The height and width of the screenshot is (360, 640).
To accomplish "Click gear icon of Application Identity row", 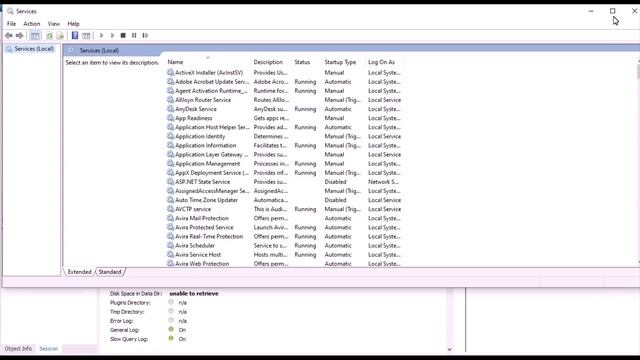I will click(x=171, y=136).
